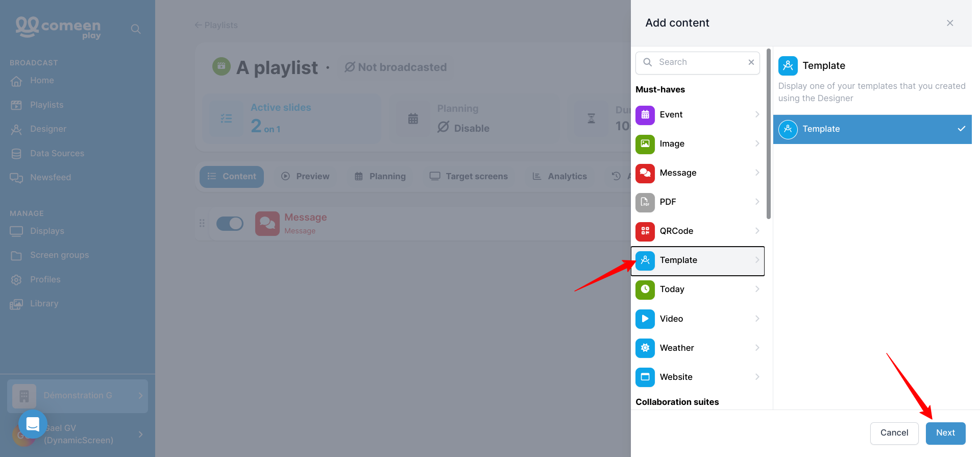Open the Content tab

pyautogui.click(x=232, y=177)
